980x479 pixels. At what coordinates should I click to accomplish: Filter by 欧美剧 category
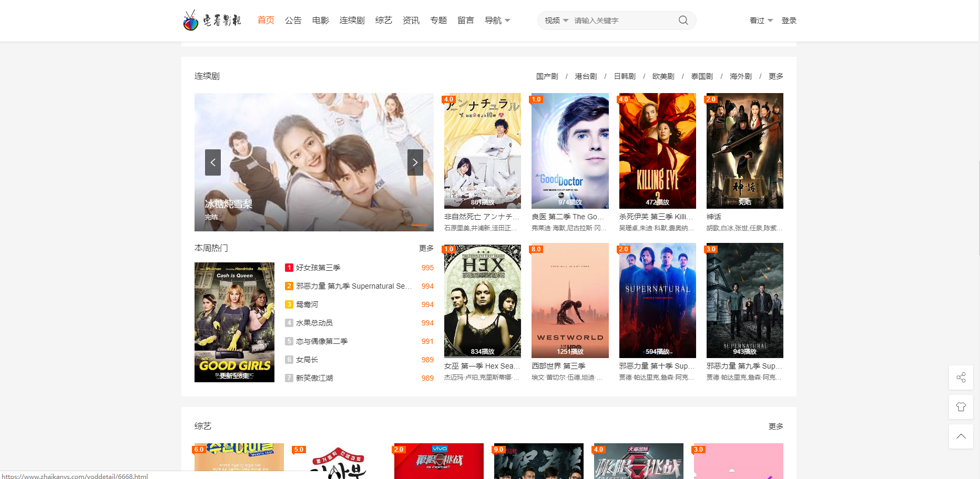(x=663, y=76)
